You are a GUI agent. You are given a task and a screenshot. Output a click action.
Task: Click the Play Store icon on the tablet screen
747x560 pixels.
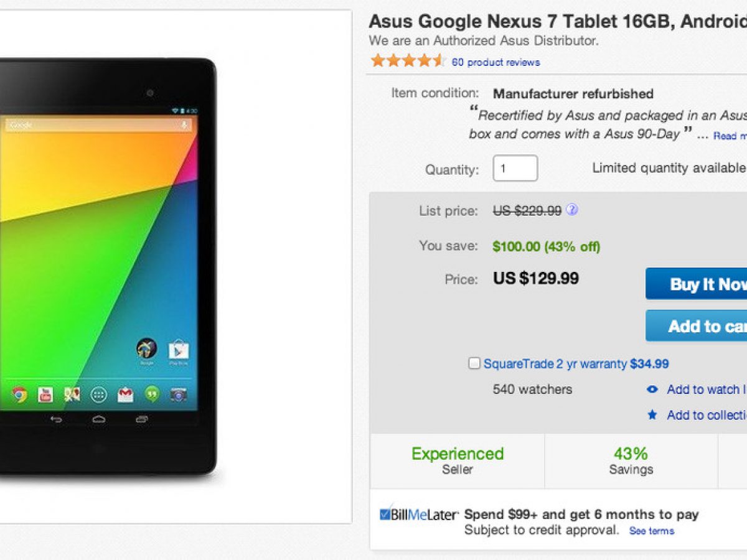coord(178,350)
